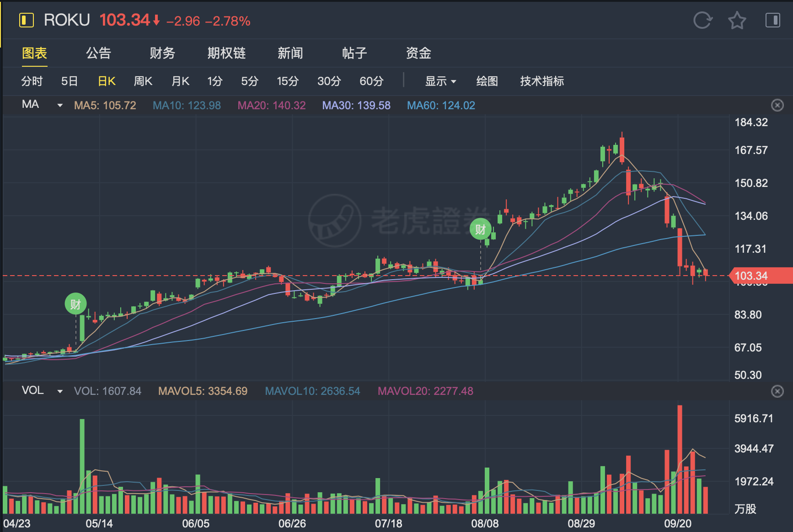Open the 图表 chart tab

point(35,53)
